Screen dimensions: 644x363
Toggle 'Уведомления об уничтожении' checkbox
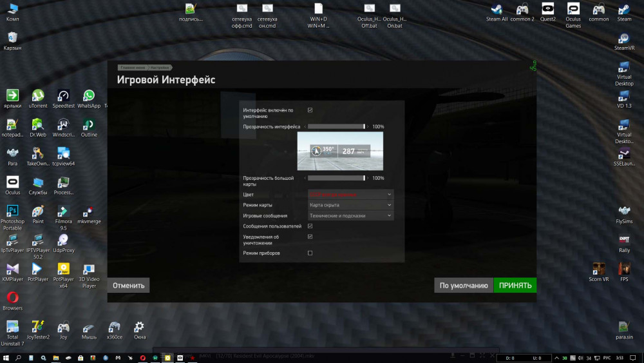coord(310,237)
